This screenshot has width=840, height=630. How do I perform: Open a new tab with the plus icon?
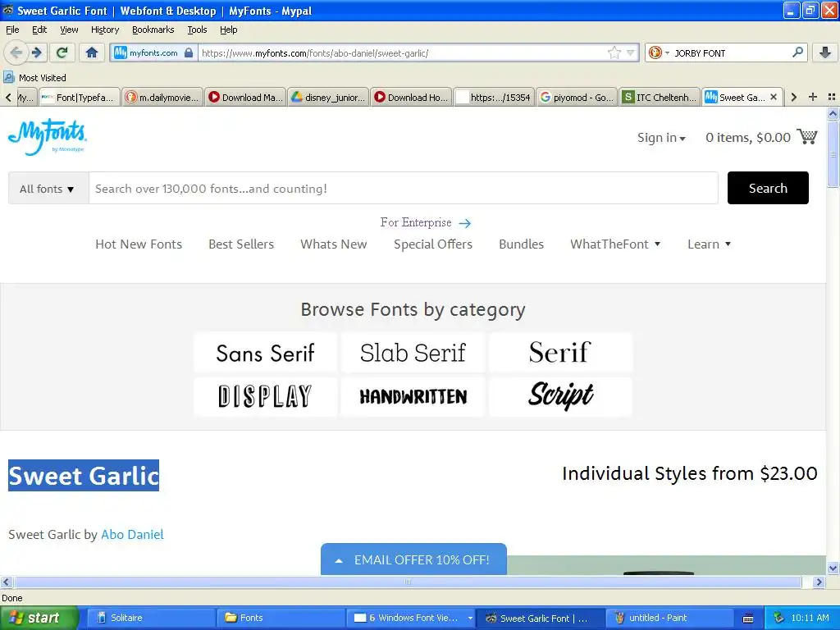(813, 97)
